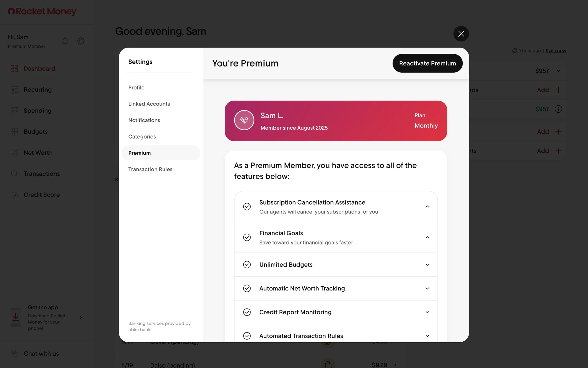Expand the Automatic Net Worth Tracking row

(427, 288)
